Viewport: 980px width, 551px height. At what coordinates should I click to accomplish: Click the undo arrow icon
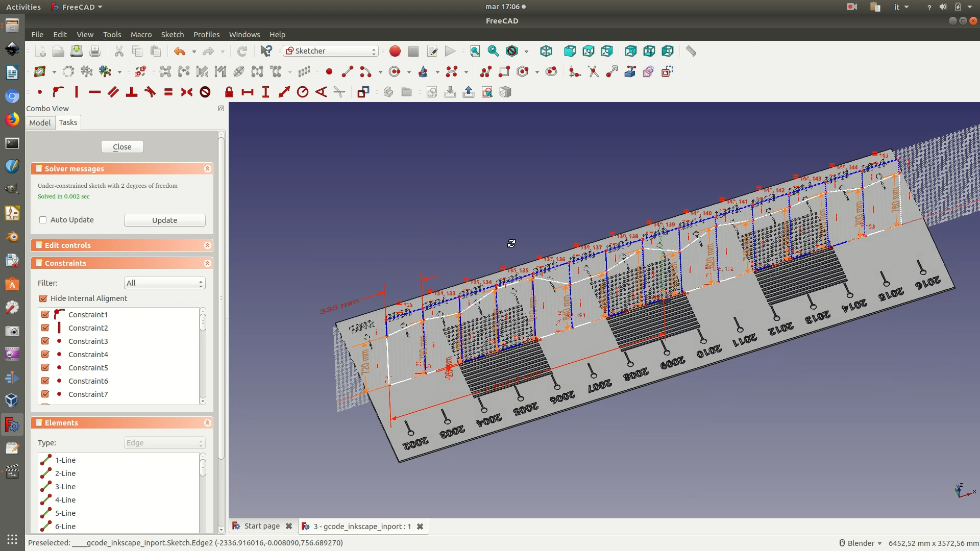[x=180, y=51]
